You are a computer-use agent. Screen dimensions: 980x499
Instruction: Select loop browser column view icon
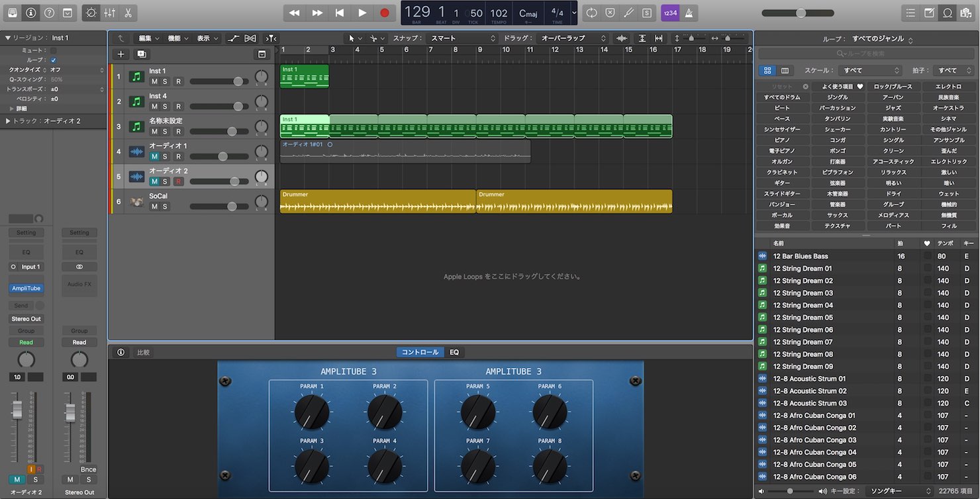pos(785,70)
